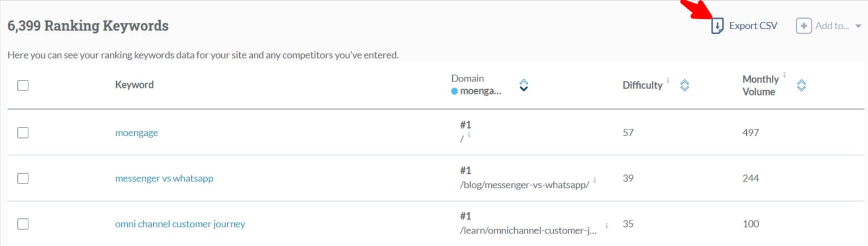Sort the table by Difficulty arrows
Viewport: 868px width, 246px height.
[684, 85]
